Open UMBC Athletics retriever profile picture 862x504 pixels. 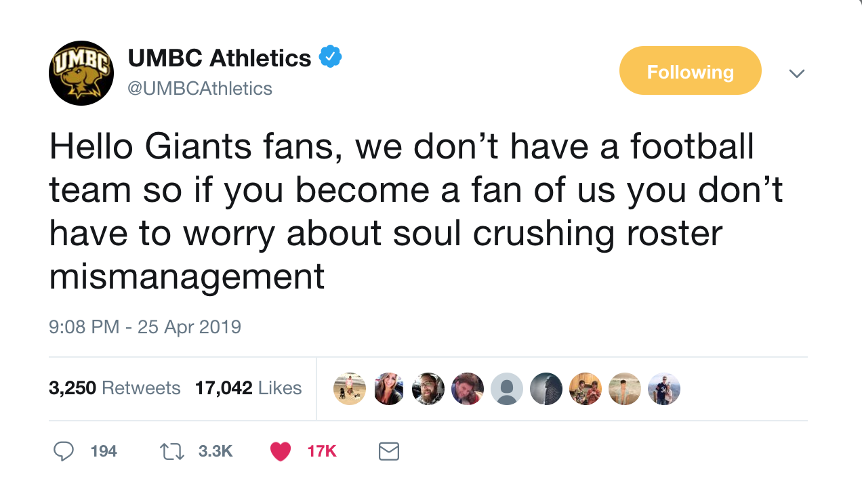(81, 72)
